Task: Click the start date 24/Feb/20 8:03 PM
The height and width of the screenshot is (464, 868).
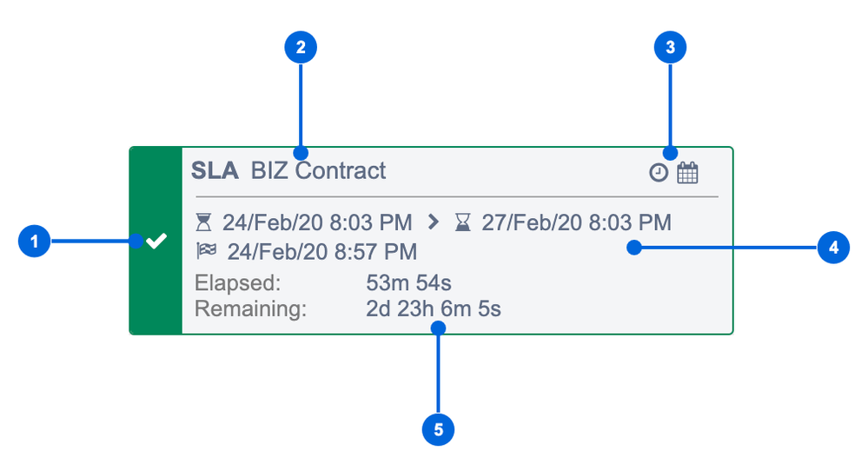Action: (x=317, y=222)
